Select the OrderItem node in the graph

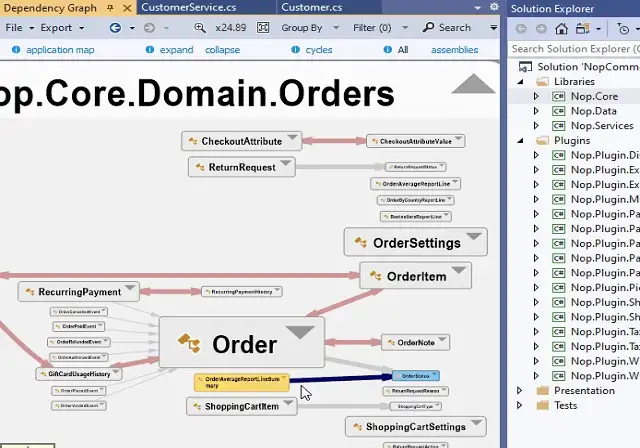[408, 276]
